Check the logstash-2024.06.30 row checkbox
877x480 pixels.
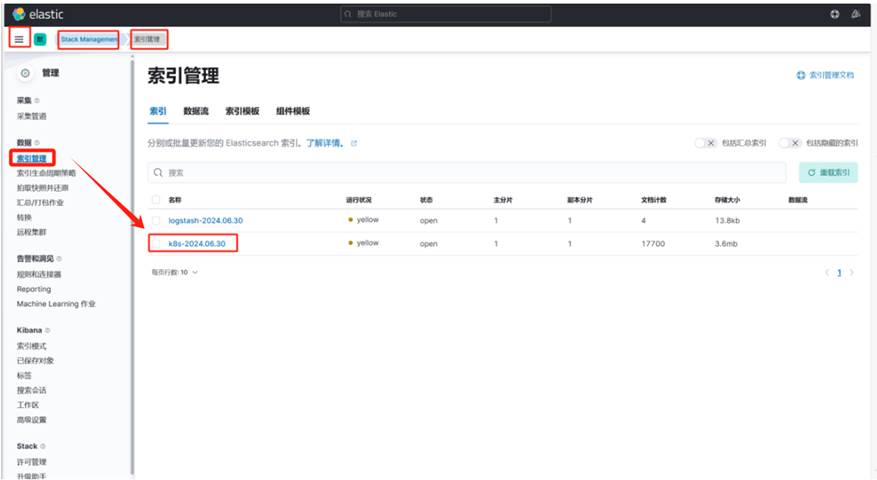coord(156,220)
